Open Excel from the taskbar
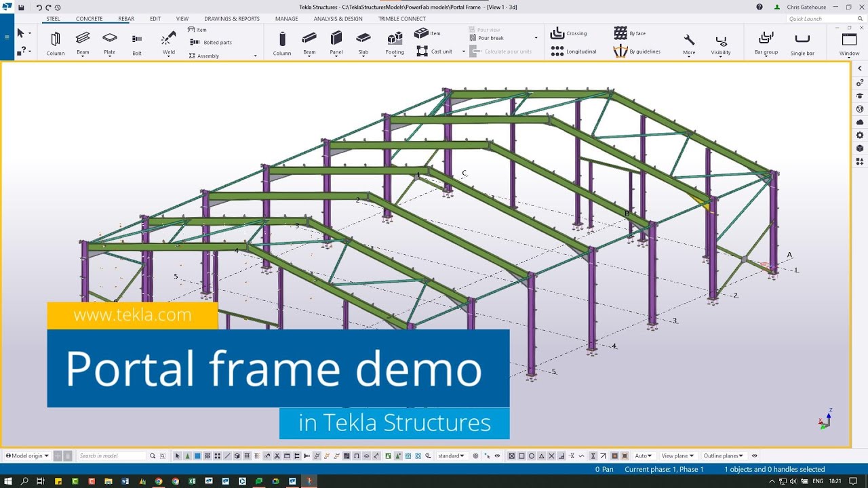The height and width of the screenshot is (488, 868). tap(191, 481)
